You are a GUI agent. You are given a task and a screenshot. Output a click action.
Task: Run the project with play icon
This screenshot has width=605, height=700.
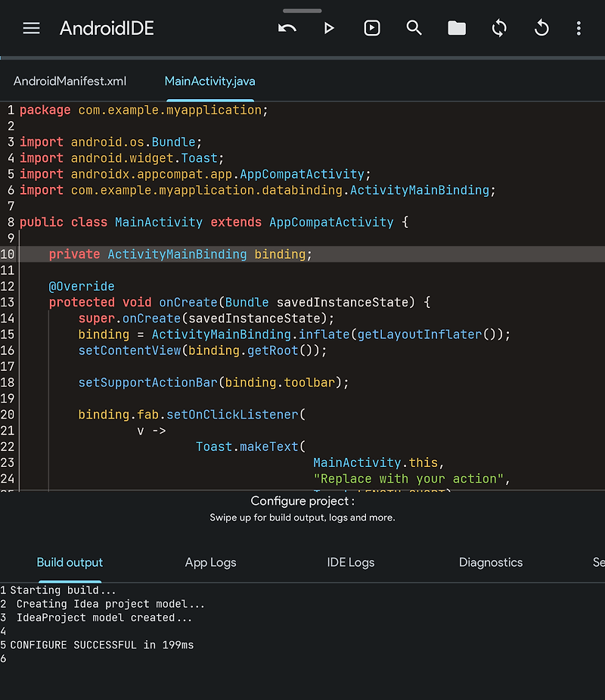tap(329, 29)
